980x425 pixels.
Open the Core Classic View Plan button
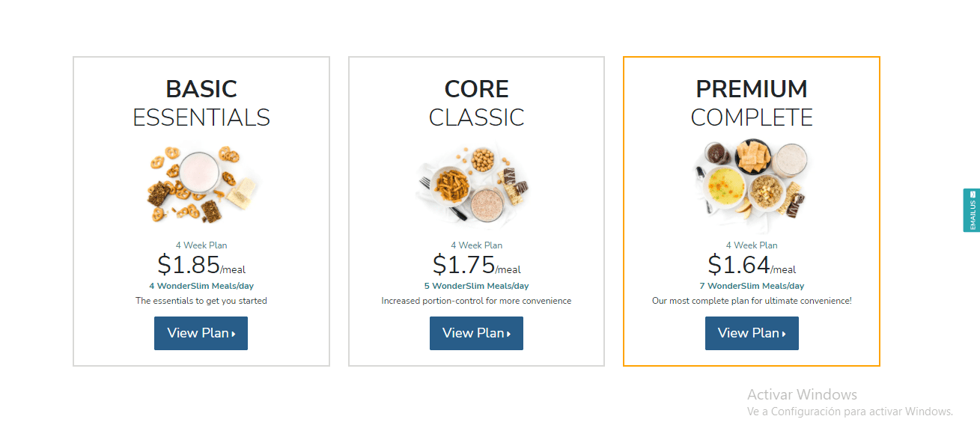click(476, 333)
